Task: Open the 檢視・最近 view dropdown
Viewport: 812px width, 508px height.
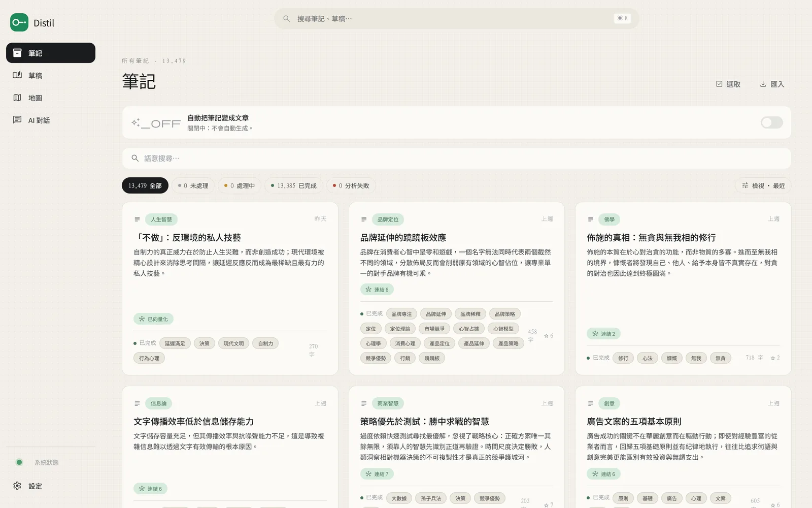Action: pyautogui.click(x=763, y=185)
